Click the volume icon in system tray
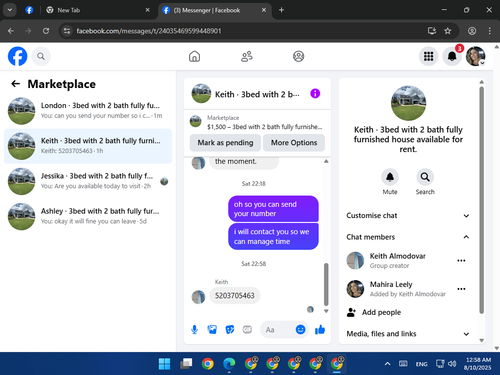The height and width of the screenshot is (375, 500). coord(452,364)
